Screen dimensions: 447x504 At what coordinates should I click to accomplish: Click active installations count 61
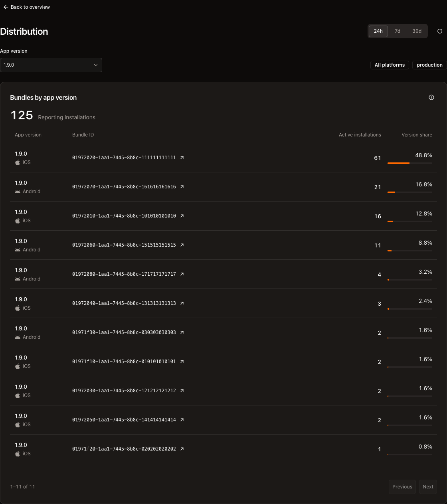pos(378,158)
